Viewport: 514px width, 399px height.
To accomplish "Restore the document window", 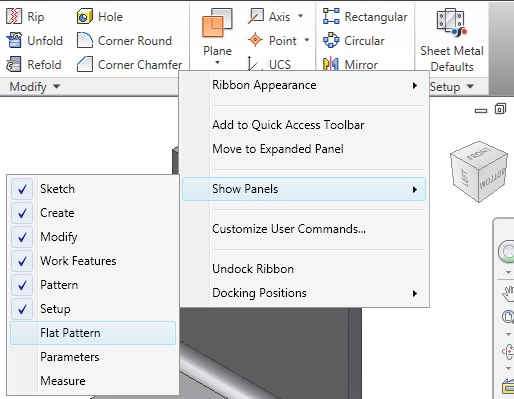I will click(500, 109).
